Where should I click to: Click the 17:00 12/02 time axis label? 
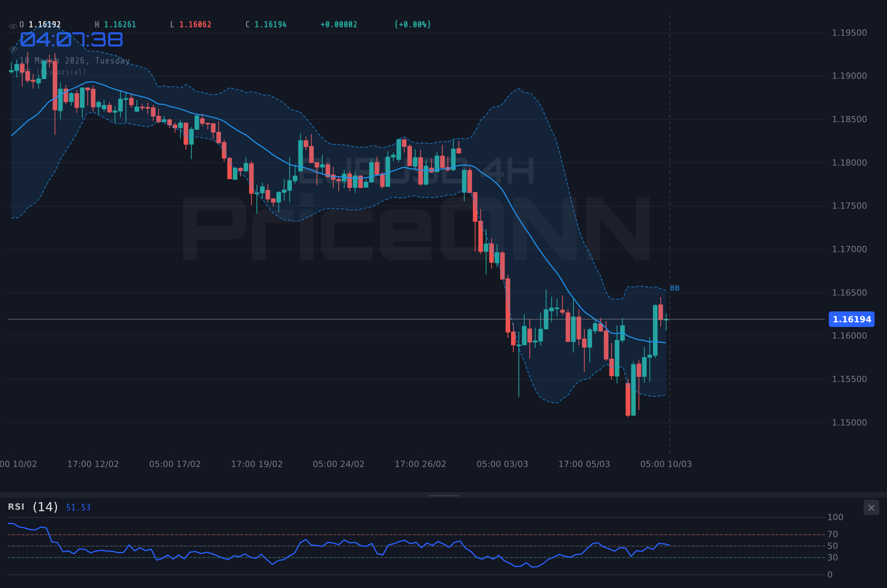point(93,464)
